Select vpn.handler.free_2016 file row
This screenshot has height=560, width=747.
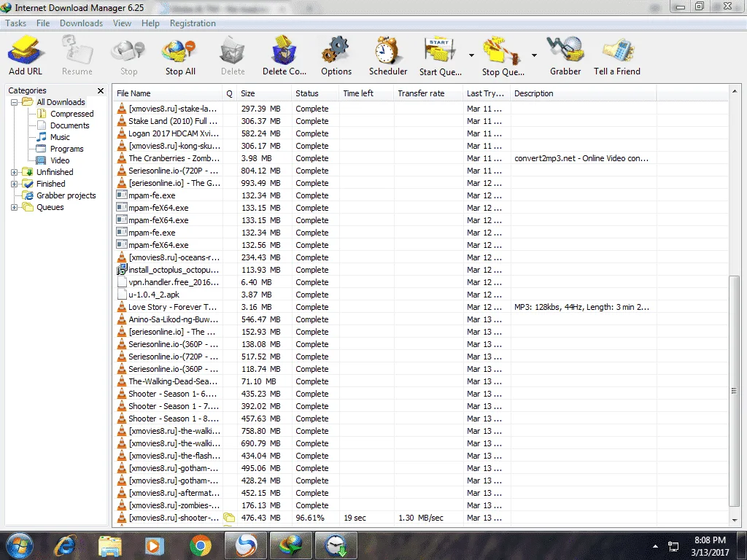coord(422,282)
